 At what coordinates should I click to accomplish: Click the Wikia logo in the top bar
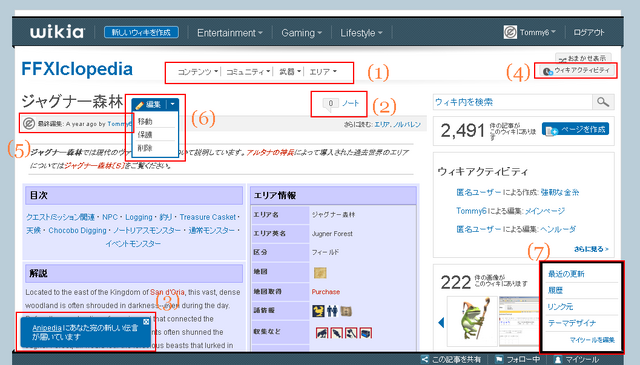57,32
